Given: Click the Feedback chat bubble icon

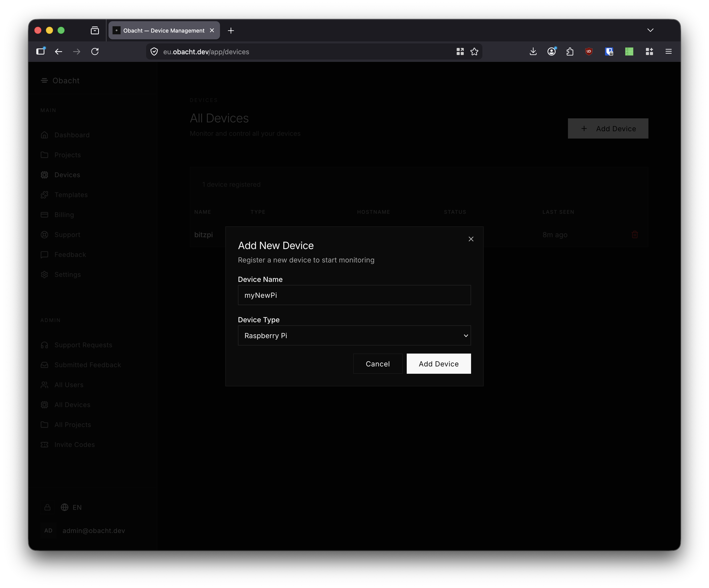Looking at the screenshot, I should [x=44, y=254].
